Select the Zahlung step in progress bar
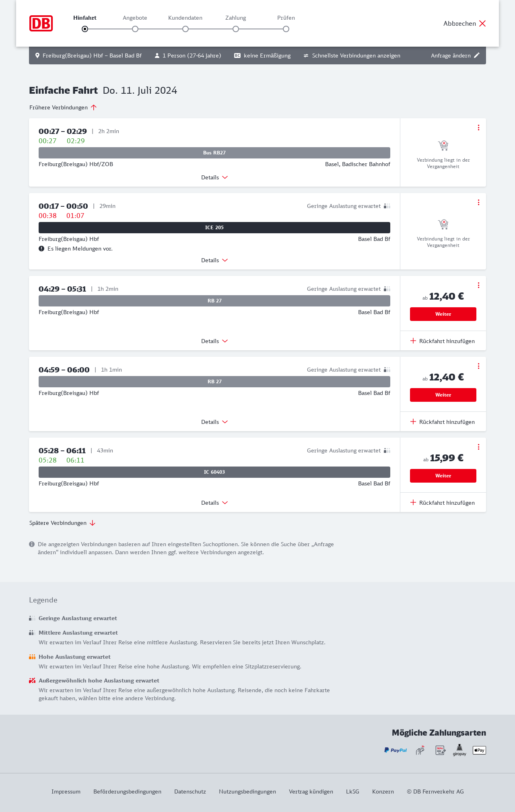Screen dimensions: 515x812 236,29
